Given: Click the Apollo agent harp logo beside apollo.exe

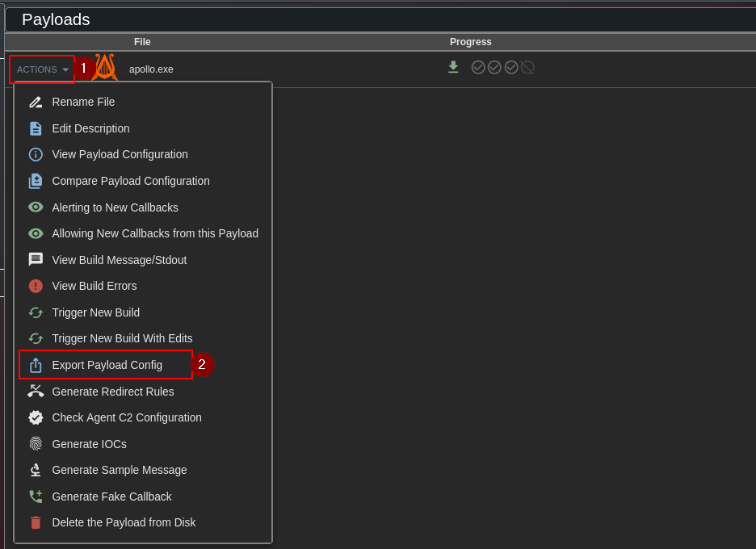Looking at the screenshot, I should coord(104,68).
